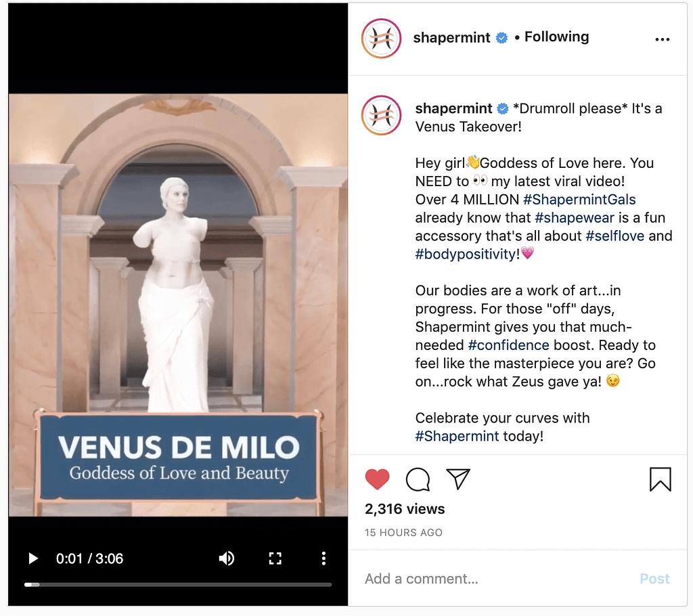Share post using paper plane icon

(458, 479)
